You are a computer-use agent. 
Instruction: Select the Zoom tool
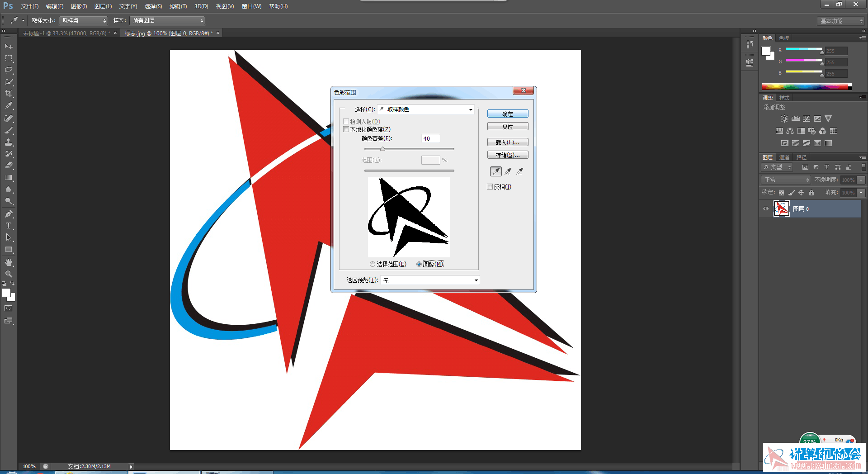(x=8, y=274)
